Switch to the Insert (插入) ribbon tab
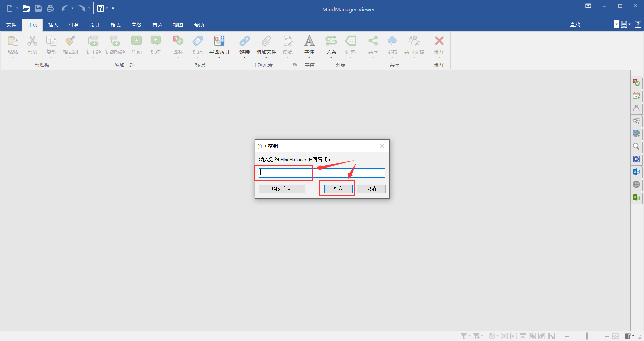This screenshot has height=341, width=644. (53, 25)
